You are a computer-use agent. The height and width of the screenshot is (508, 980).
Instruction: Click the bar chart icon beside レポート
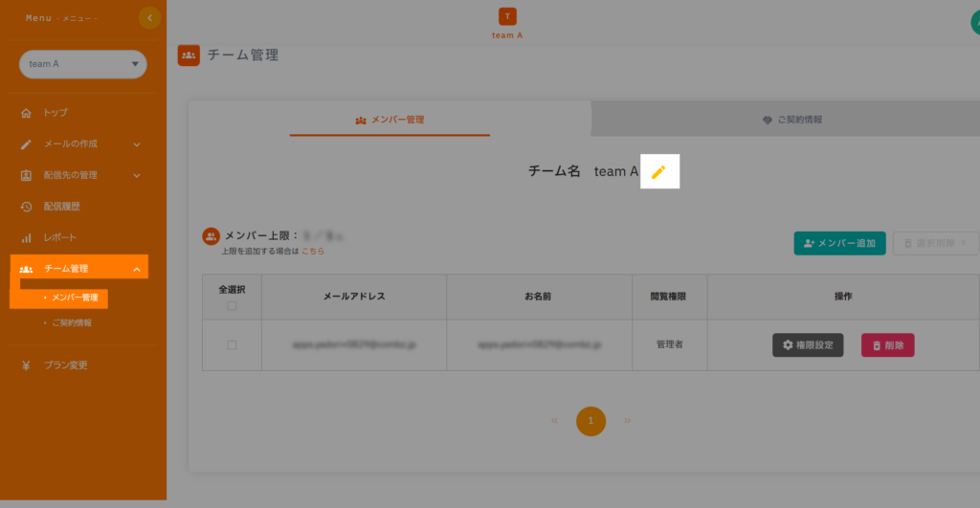point(27,237)
